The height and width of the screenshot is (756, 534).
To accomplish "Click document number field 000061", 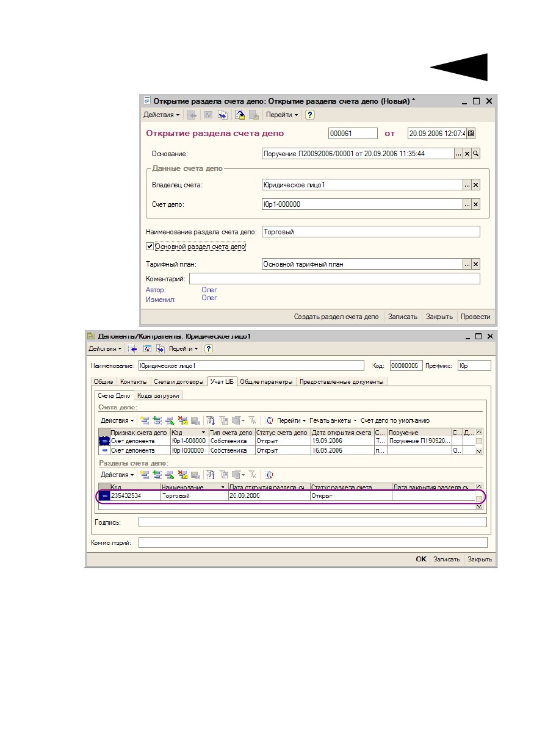I will click(353, 134).
